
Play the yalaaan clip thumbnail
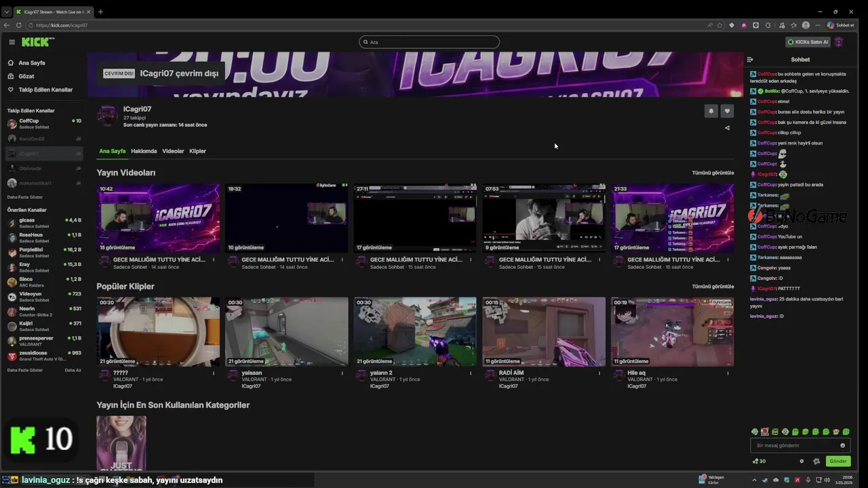pos(287,332)
